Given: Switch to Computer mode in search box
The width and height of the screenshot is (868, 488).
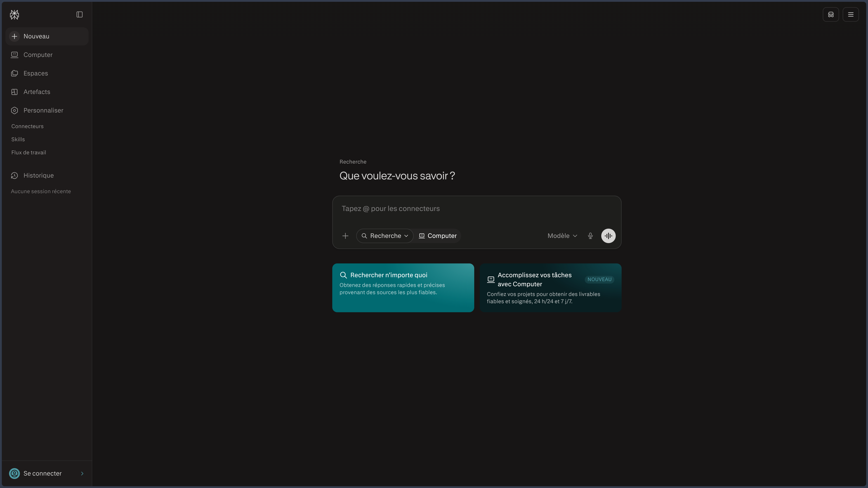Looking at the screenshot, I should tap(437, 236).
